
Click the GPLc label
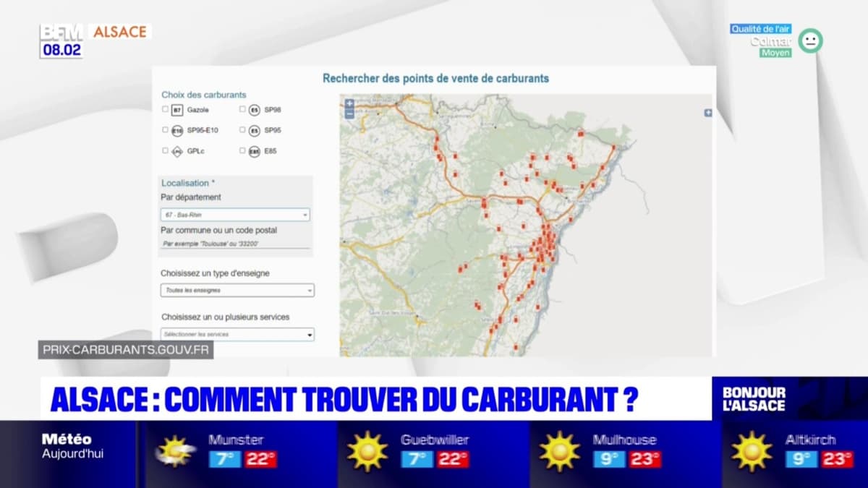click(x=196, y=152)
